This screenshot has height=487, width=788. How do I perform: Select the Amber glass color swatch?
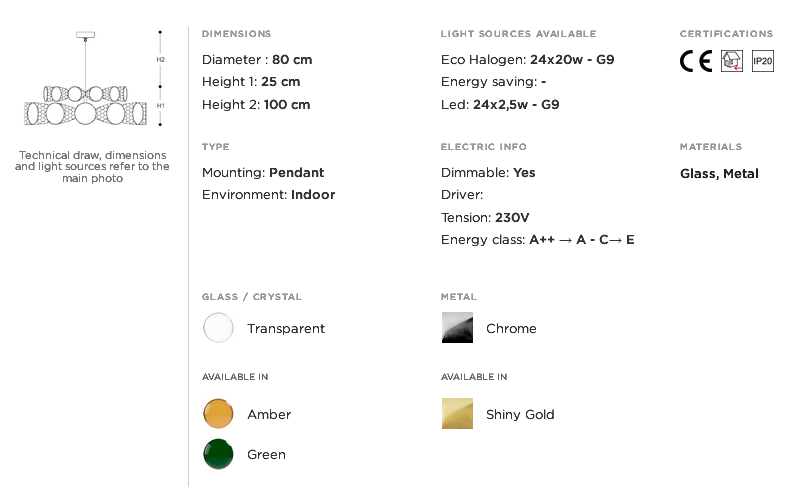pos(218,414)
